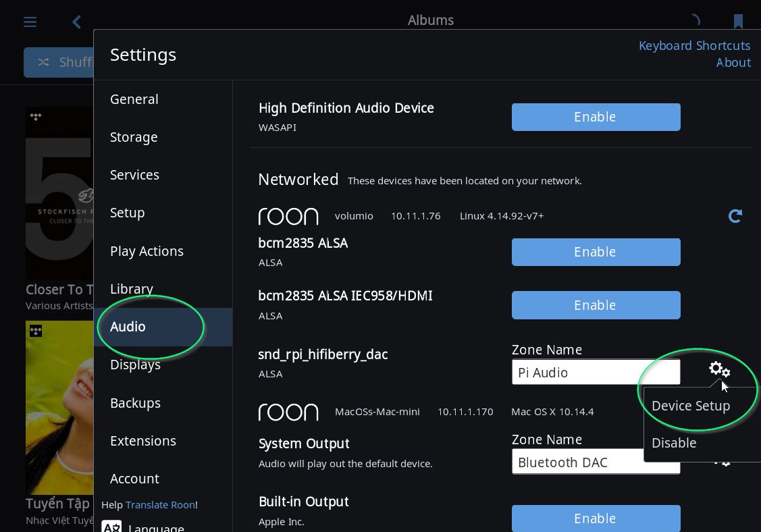Enable the Built-in Output device
This screenshot has height=532, width=761.
596,518
